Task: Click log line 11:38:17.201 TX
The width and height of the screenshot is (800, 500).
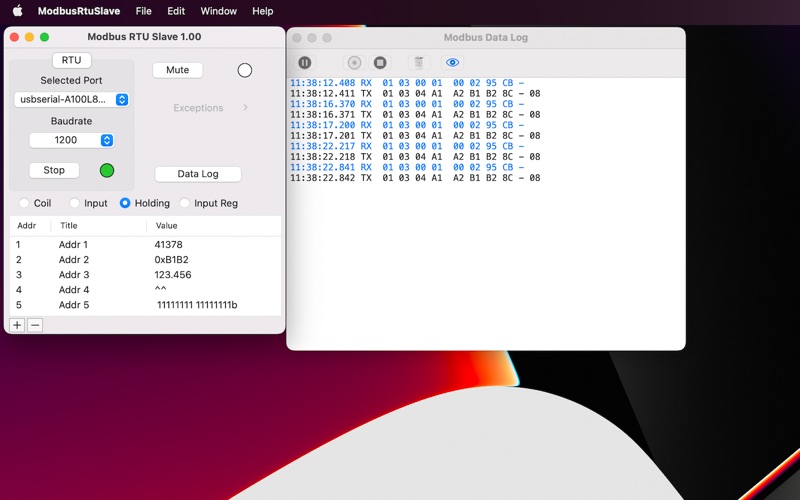Action: click(415, 136)
